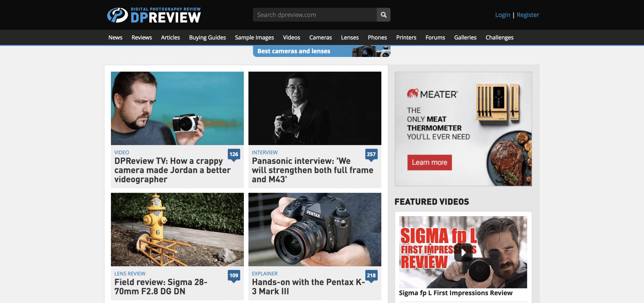
Task: Click the FEATURED VIDEOS heading
Action: [432, 202]
